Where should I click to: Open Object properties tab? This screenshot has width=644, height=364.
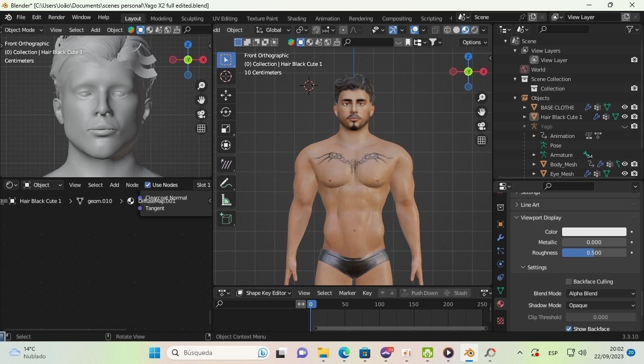pos(501,224)
